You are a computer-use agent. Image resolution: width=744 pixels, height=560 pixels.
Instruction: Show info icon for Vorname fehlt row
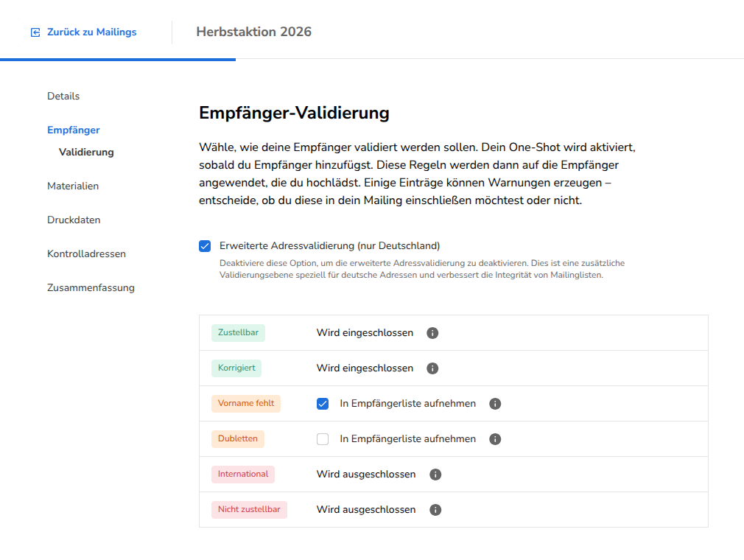pyautogui.click(x=495, y=404)
